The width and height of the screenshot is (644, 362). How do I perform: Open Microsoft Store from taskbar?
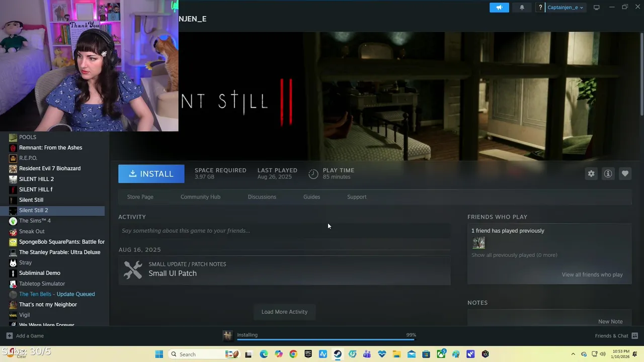pyautogui.click(x=426, y=354)
